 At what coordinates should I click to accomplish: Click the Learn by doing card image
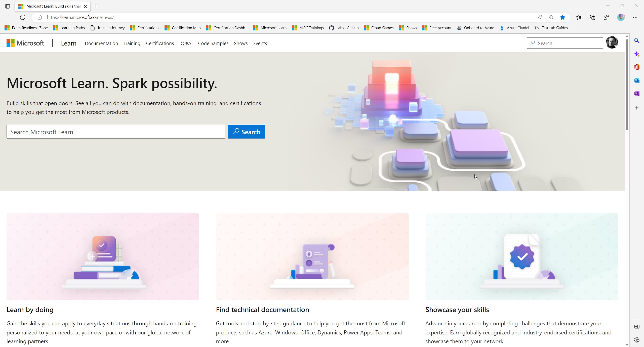point(103,256)
